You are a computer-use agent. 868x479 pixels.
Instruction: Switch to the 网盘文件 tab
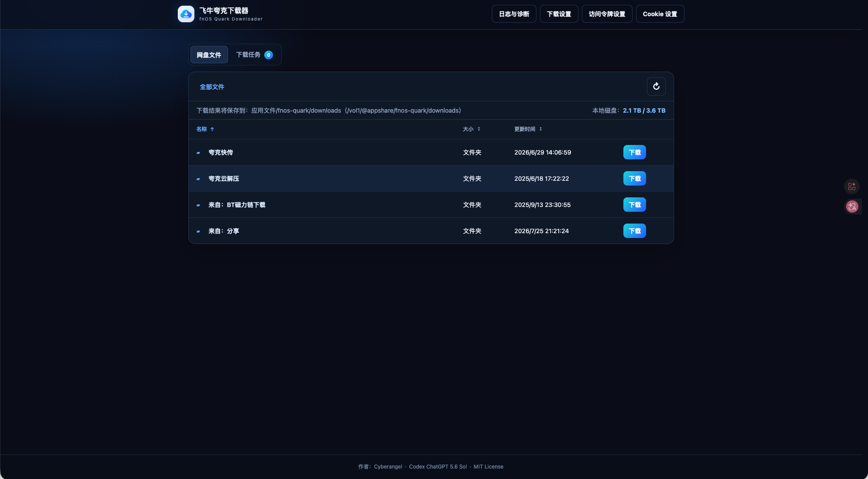(209, 55)
